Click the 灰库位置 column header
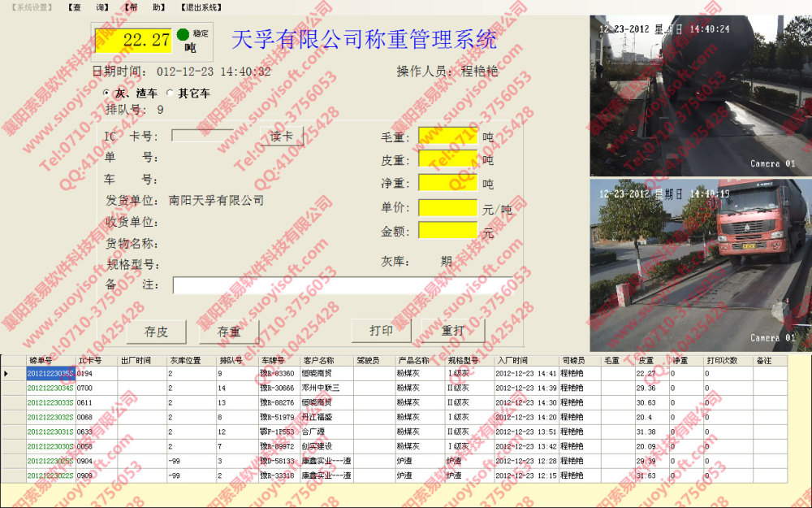 [191, 360]
